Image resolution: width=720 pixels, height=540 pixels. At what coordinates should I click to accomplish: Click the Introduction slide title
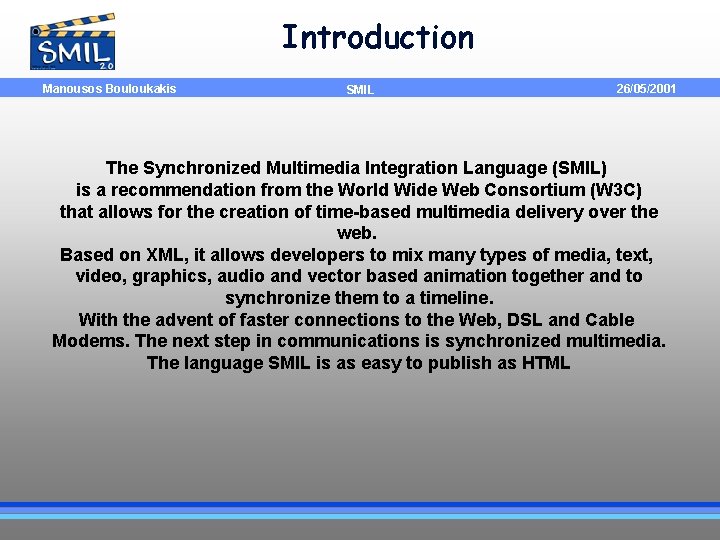click(x=377, y=37)
